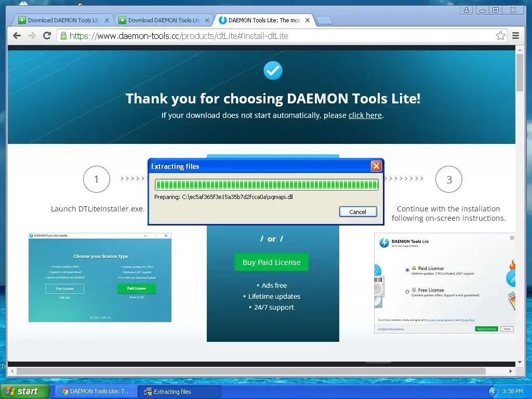
Task: Click the scroll up arrow
Action: coord(520,50)
